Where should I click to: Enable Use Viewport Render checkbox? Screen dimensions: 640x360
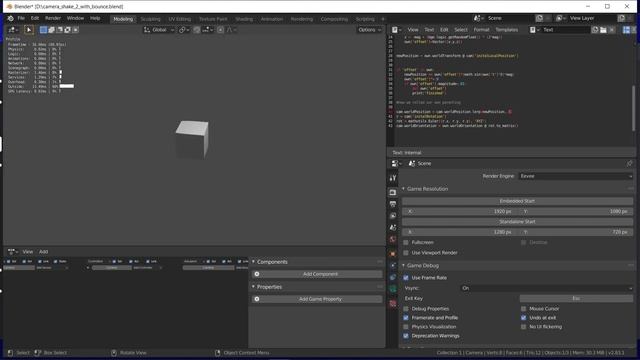[x=406, y=253]
